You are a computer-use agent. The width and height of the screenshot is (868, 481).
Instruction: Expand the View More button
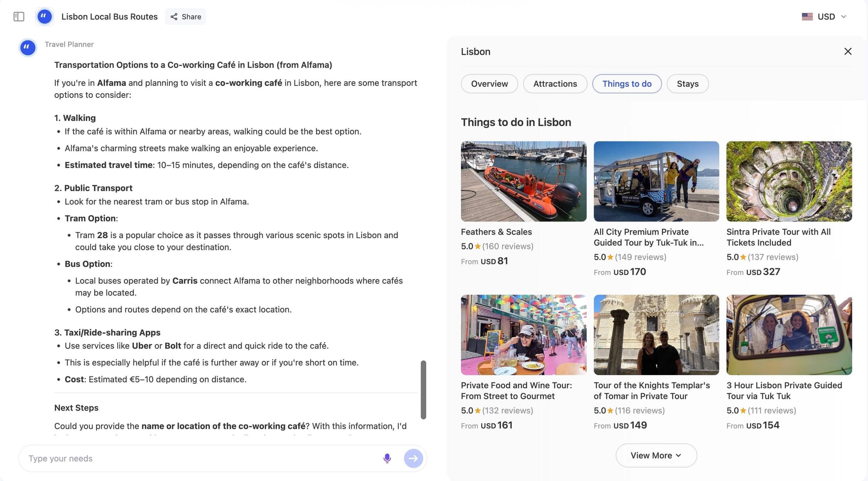pos(656,455)
